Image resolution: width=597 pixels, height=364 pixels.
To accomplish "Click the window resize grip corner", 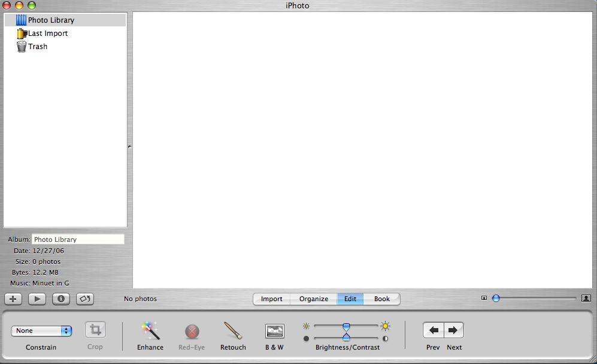I will [592, 359].
